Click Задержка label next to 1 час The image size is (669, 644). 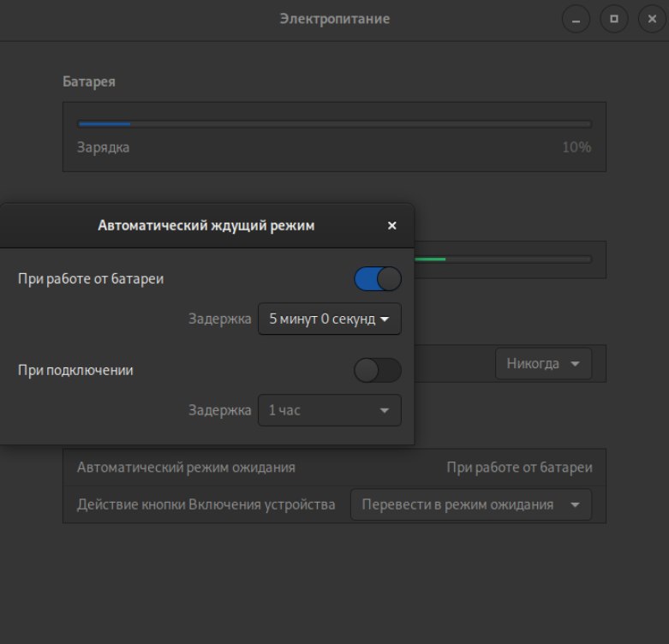(x=220, y=410)
